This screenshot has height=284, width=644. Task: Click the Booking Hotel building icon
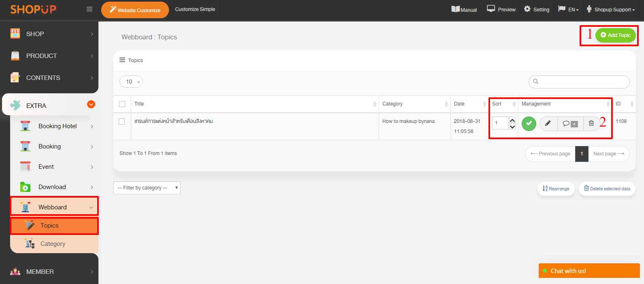(25, 126)
